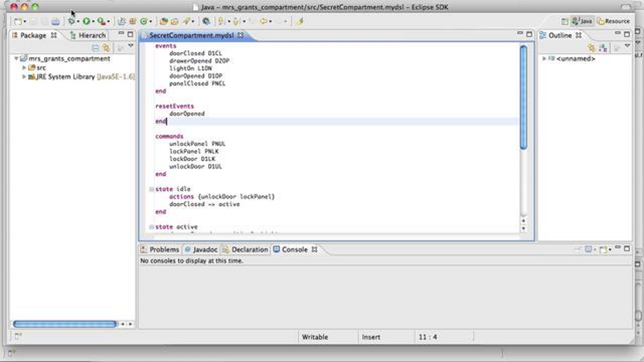Screen dimensions: 644x362
Task: Toggle code folding for state idle
Action: pyautogui.click(x=151, y=189)
